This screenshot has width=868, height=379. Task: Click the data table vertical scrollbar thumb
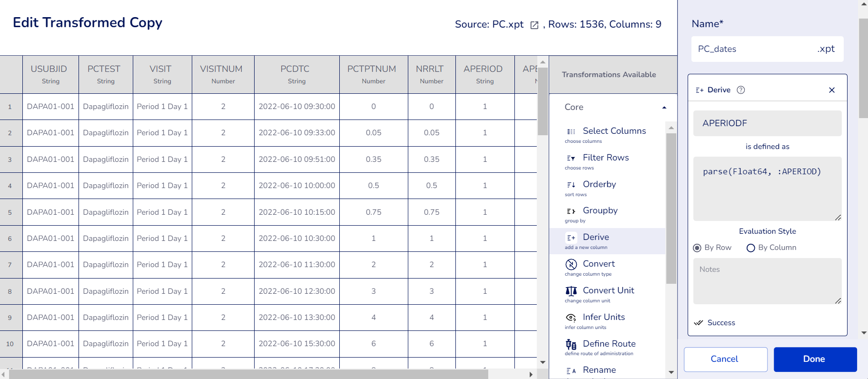coord(542,101)
